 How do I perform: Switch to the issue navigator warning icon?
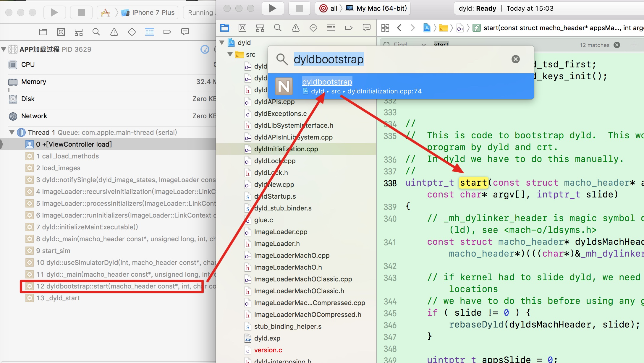[295, 28]
